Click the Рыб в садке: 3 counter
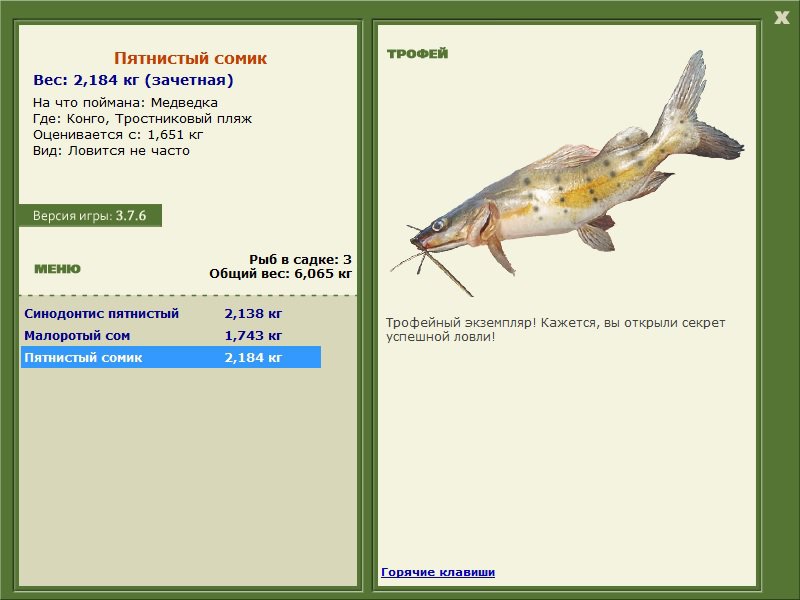 301,259
